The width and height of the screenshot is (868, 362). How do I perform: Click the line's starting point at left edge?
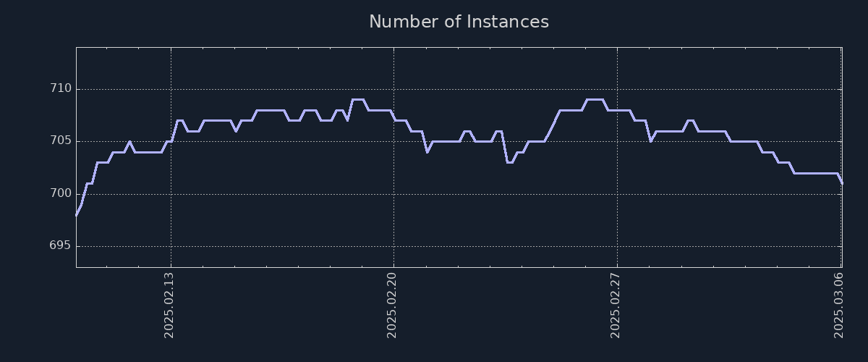click(x=77, y=215)
